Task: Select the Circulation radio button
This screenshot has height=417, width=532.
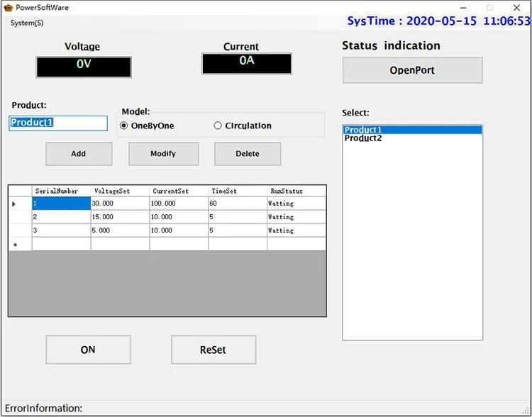Action: pos(218,126)
